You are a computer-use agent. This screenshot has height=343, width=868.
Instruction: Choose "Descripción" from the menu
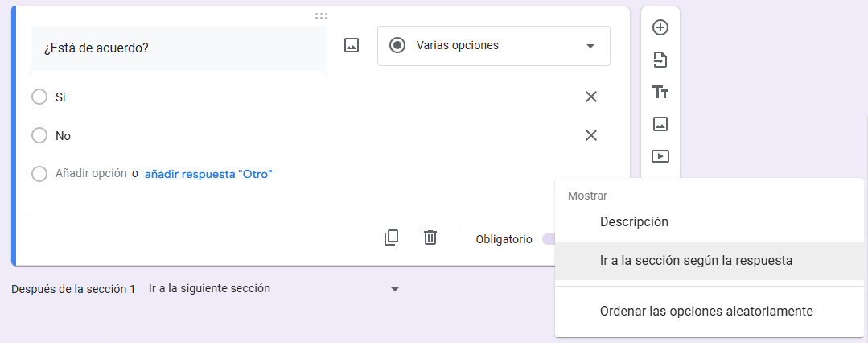point(634,221)
